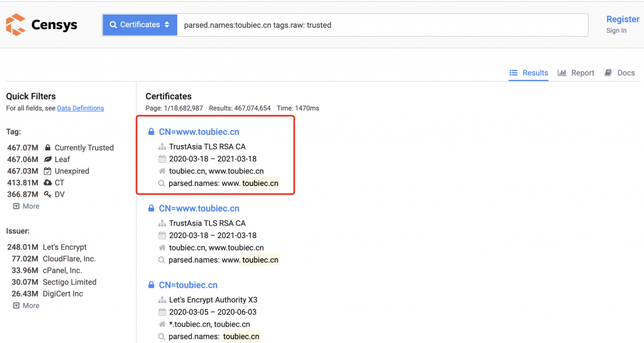Open the Certificates search type dropdown
The height and width of the screenshot is (343, 644).
tap(140, 25)
